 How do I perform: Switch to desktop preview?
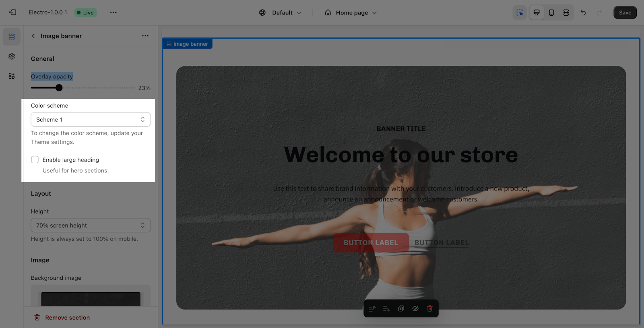pos(537,12)
